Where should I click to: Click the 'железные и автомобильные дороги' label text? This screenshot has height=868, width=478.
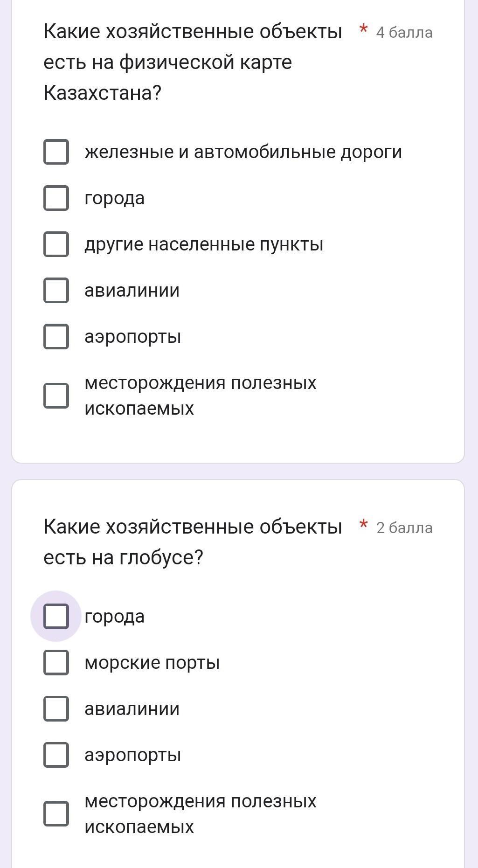[x=243, y=152]
